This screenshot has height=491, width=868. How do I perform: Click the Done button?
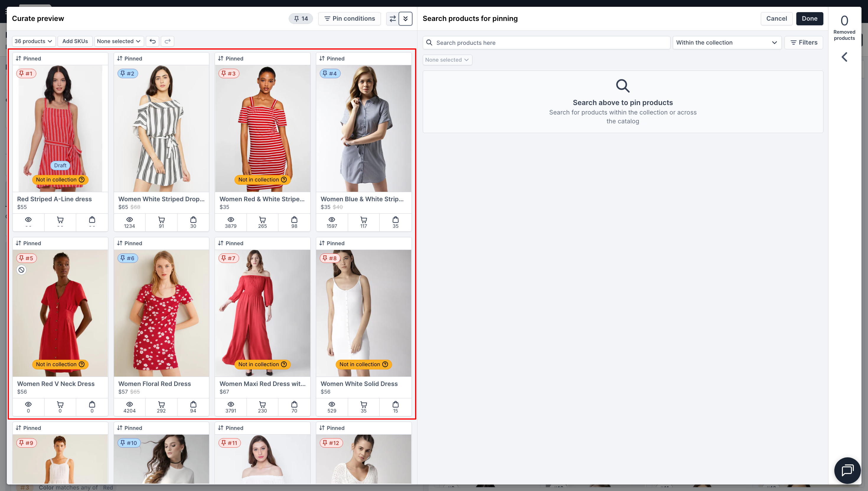[809, 19]
